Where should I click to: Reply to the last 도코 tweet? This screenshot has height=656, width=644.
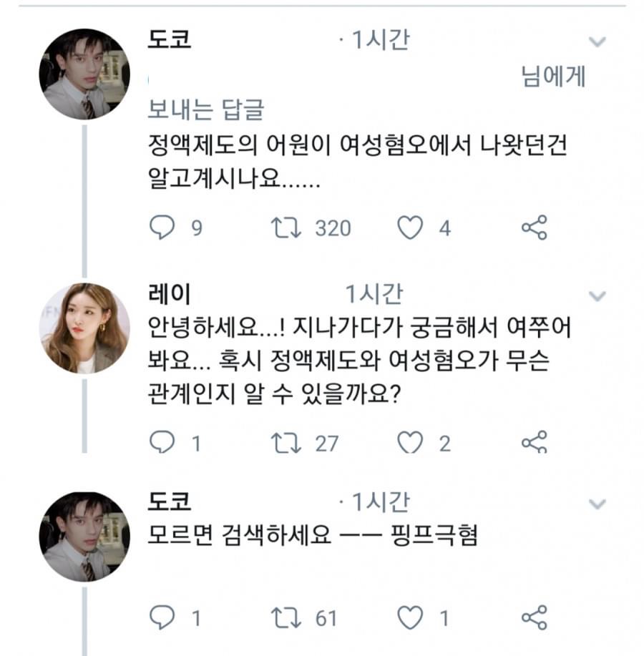click(161, 617)
